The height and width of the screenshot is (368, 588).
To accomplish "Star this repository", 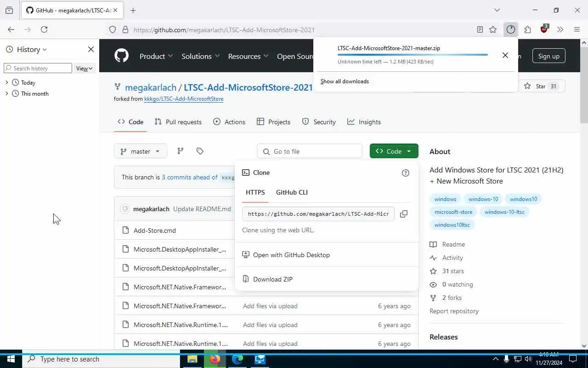I will pyautogui.click(x=542, y=86).
